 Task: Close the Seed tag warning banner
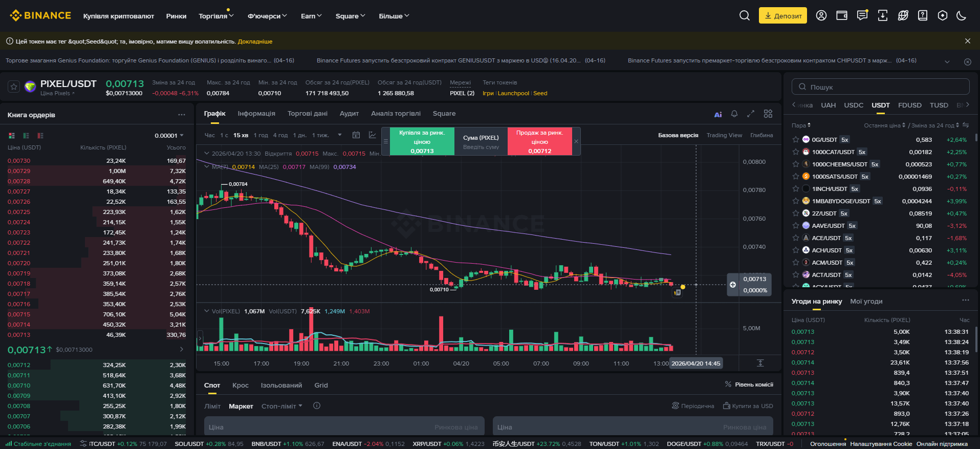(967, 41)
